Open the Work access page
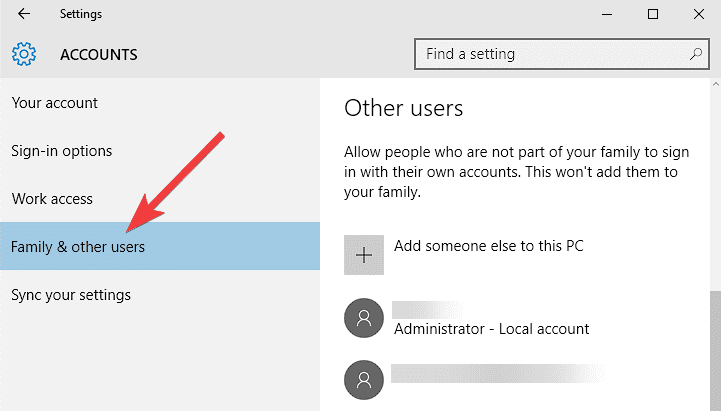Viewport: 721px width, 411px height. pos(52,199)
